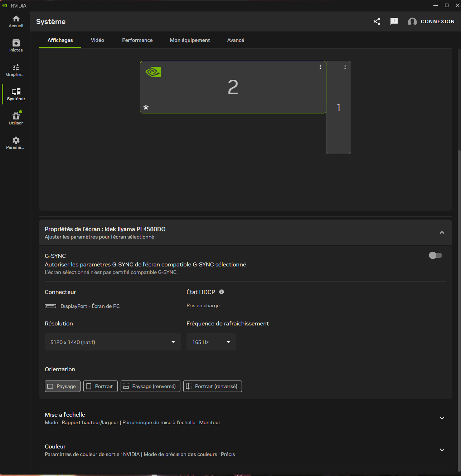Select the Système sidebar icon
The width and height of the screenshot is (461, 476).
16,94
